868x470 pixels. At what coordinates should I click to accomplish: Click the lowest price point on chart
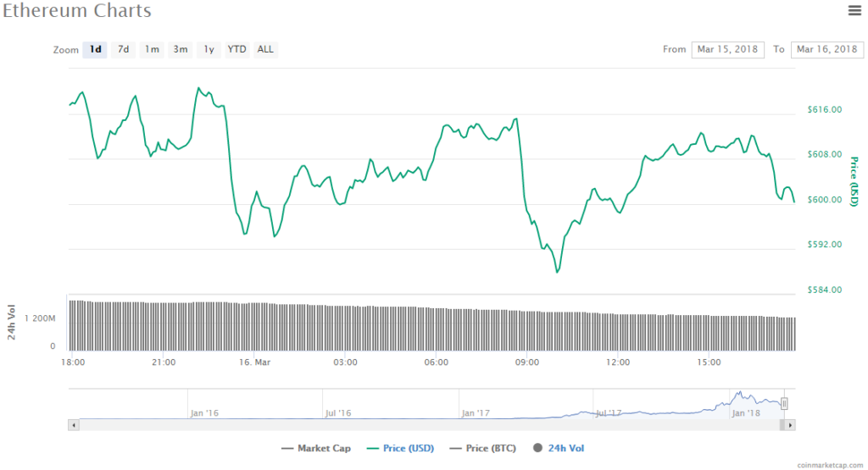pos(557,272)
